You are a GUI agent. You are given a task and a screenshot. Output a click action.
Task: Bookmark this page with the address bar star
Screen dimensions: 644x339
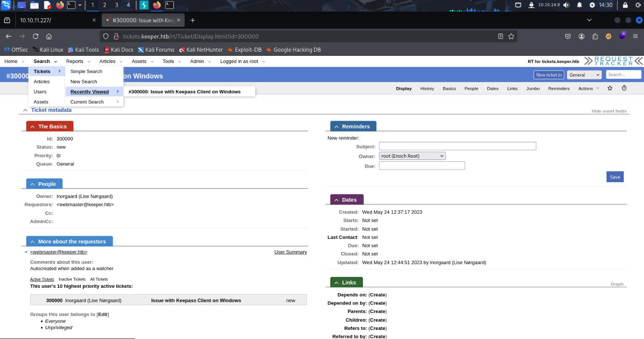[511, 36]
